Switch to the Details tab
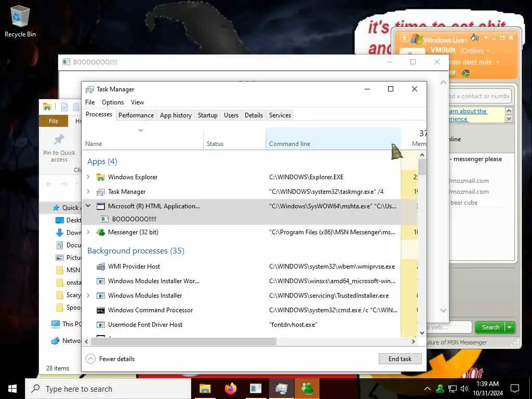The height and width of the screenshot is (399, 532). coord(254,115)
